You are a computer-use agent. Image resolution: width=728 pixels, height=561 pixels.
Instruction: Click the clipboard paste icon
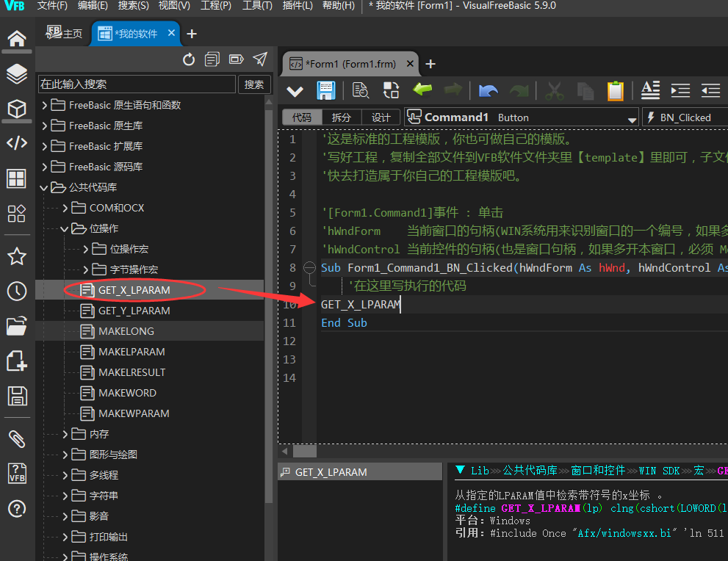(x=615, y=90)
